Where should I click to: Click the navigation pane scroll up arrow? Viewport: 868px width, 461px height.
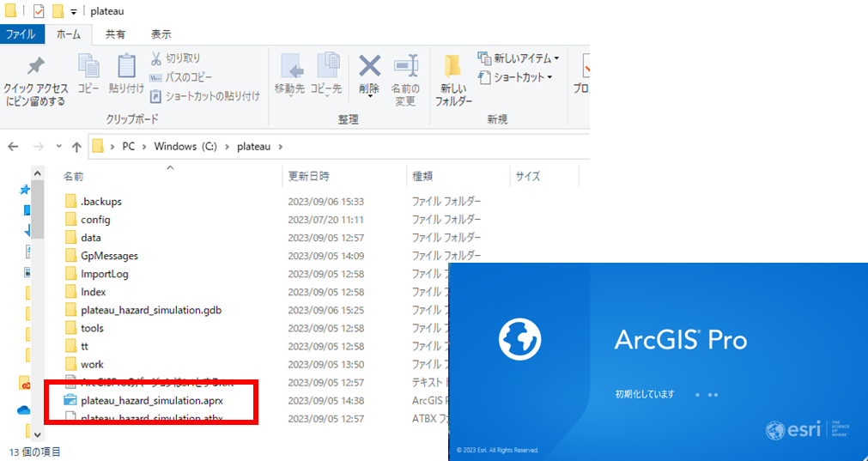point(38,173)
